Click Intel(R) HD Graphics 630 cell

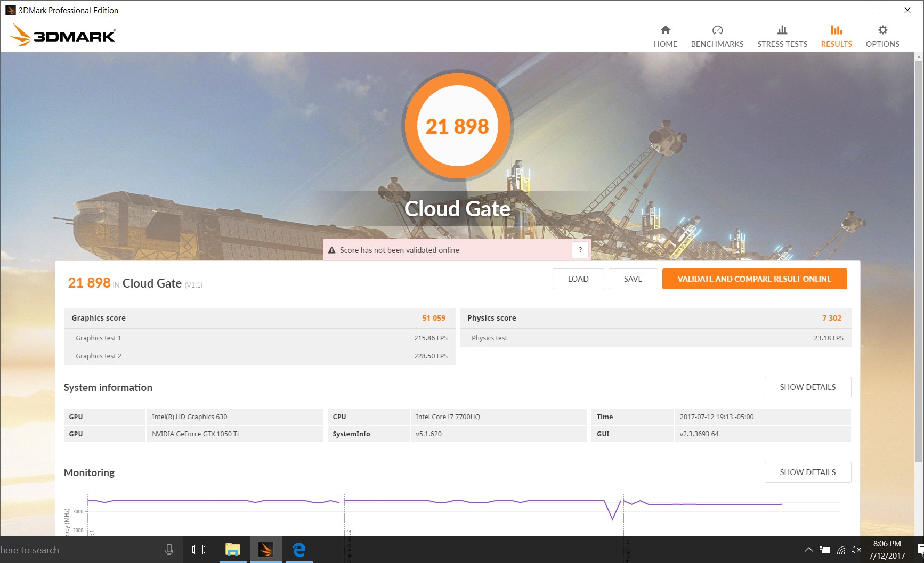click(x=234, y=417)
